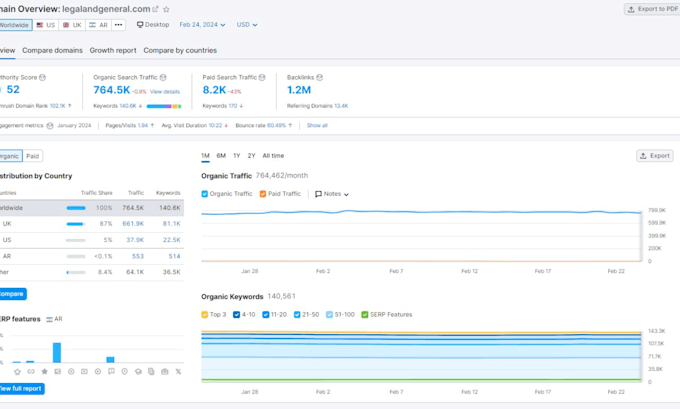Click the Backlinks info icon
680x409 pixels.
point(320,77)
